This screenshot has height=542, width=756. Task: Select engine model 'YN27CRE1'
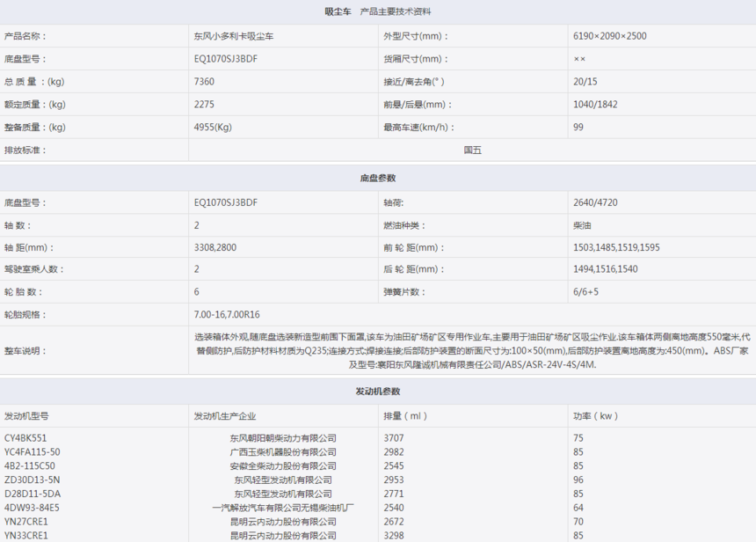(26, 522)
